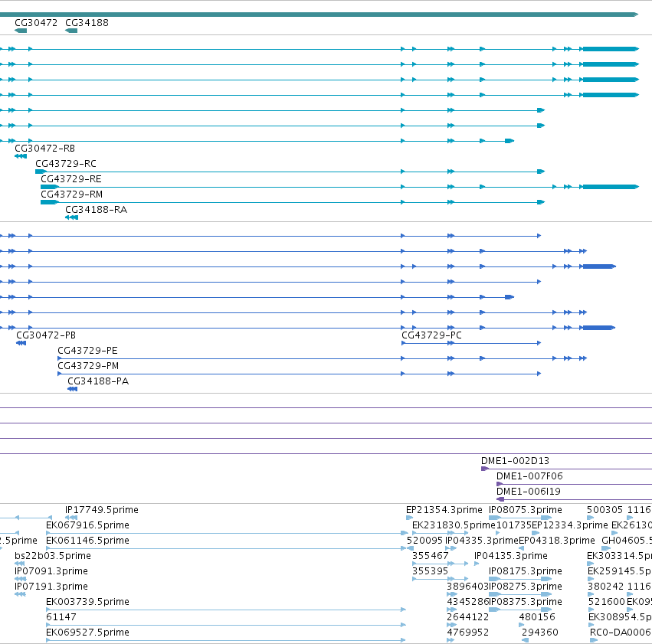Select the CG30472-PB protein label
The width and height of the screenshot is (652, 644).
pos(46,335)
